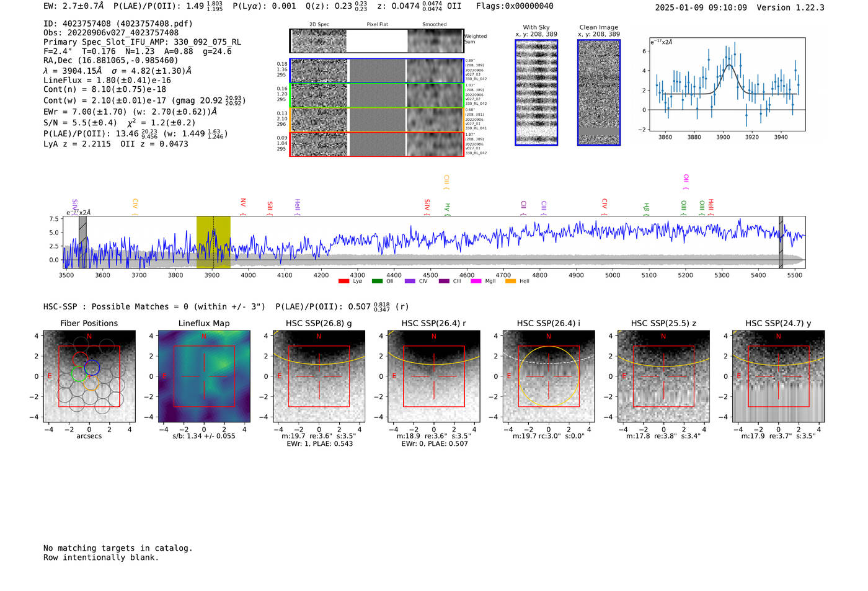
Task: Click the yellow highlighted region near 3900
Action: coord(213,242)
